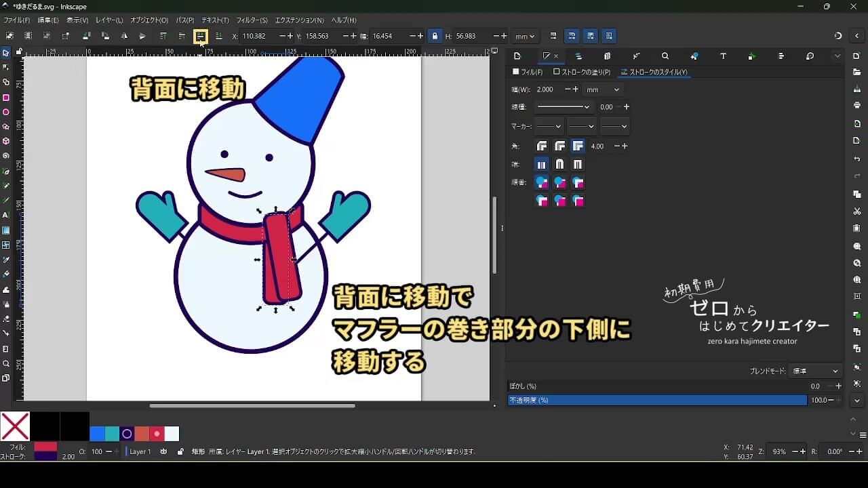Viewport: 868px width, 488px height.
Task: Choose the round cap stroke end icon
Action: [x=559, y=165]
